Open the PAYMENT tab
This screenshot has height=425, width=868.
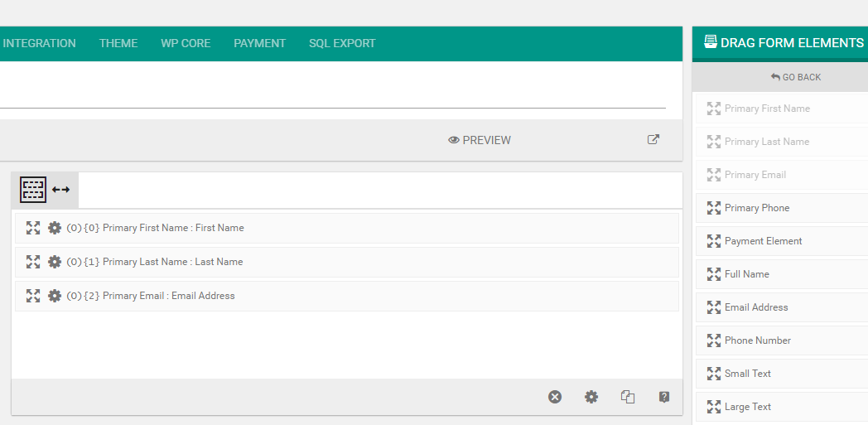pyautogui.click(x=259, y=43)
